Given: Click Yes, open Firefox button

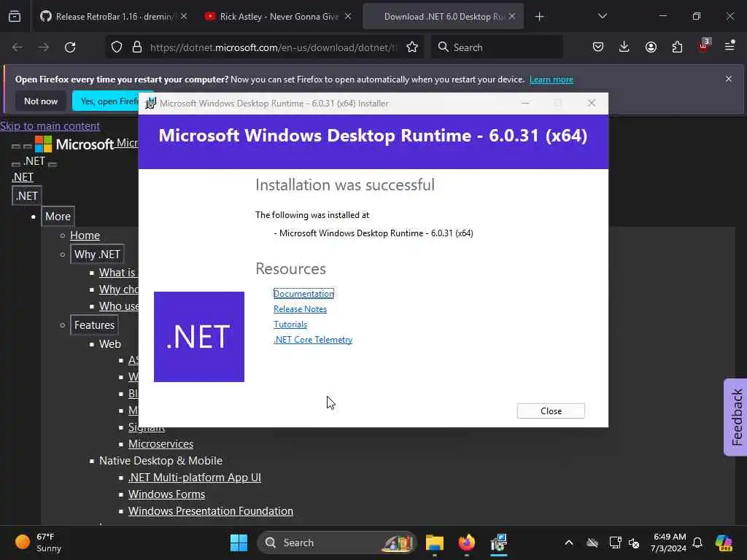Looking at the screenshot, I should 105,101.
